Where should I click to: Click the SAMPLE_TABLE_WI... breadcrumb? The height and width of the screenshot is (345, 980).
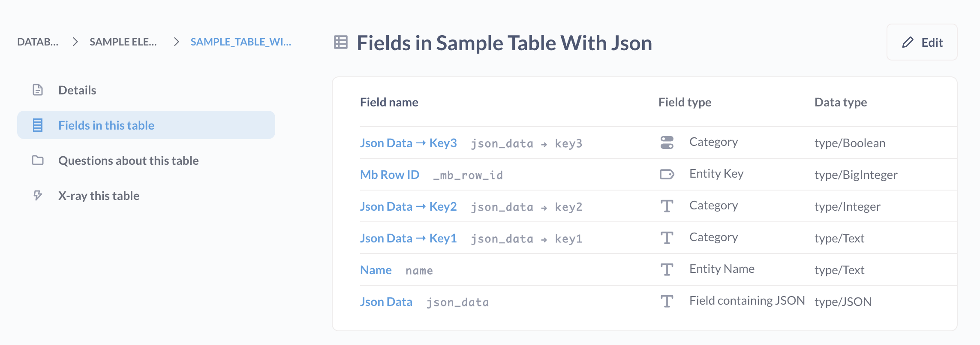pos(240,42)
